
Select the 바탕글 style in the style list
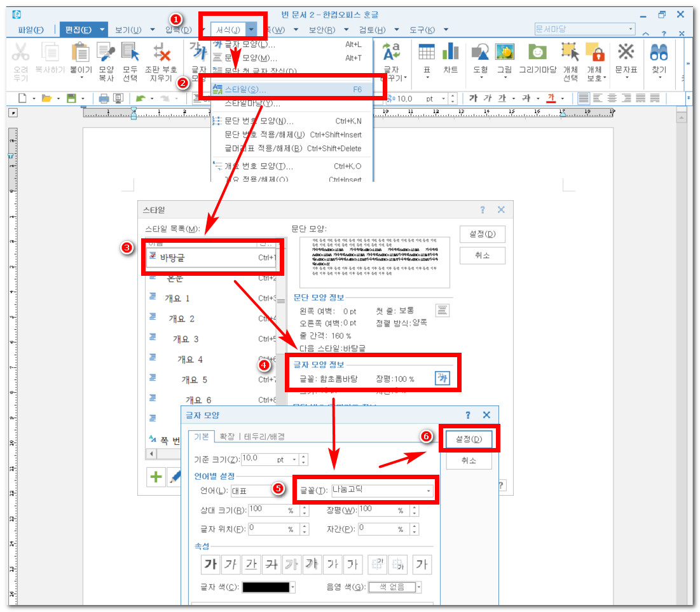[212, 257]
